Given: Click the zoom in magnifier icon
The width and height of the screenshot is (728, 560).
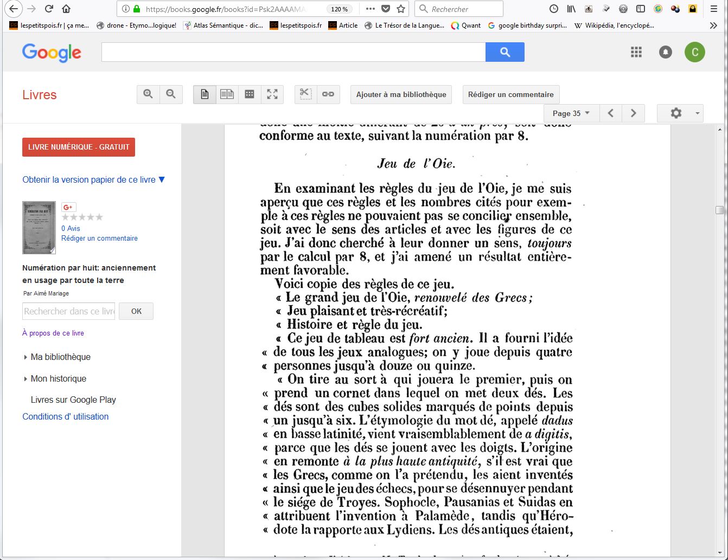Looking at the screenshot, I should 148,94.
